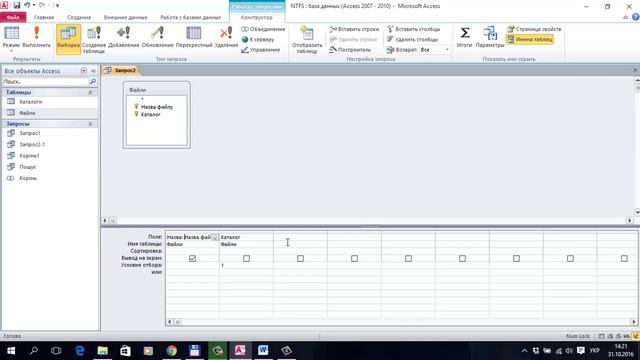
Task: Choose the Обновление query type
Action: coord(158,38)
